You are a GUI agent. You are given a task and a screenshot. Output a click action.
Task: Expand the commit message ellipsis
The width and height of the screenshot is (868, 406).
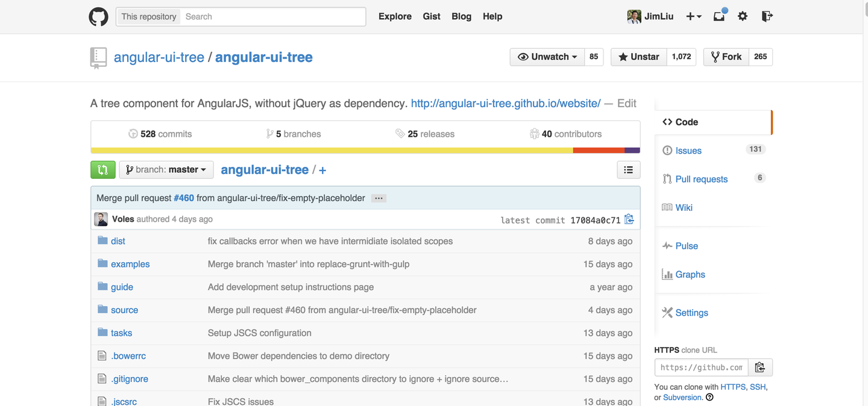(x=379, y=198)
